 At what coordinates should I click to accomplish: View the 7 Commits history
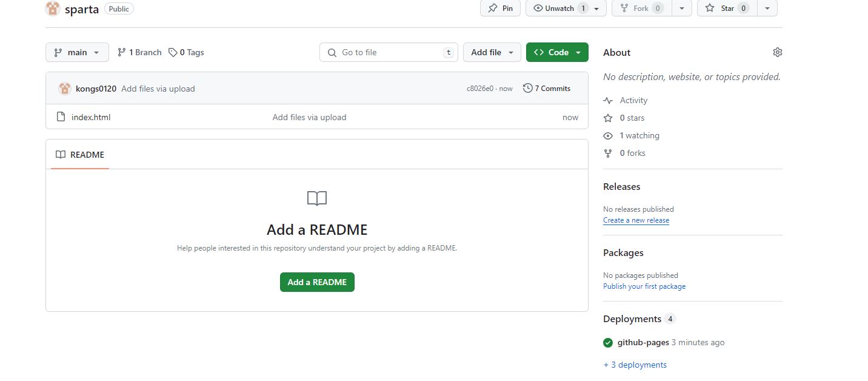pos(547,88)
